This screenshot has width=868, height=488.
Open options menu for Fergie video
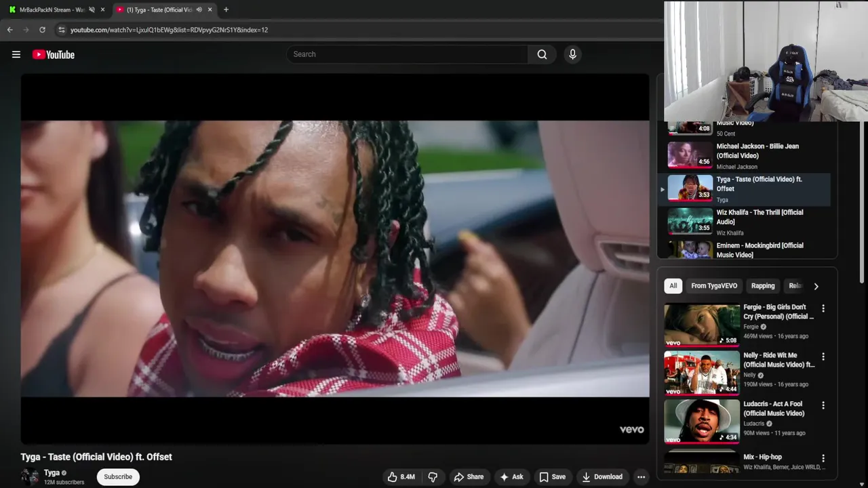(823, 308)
